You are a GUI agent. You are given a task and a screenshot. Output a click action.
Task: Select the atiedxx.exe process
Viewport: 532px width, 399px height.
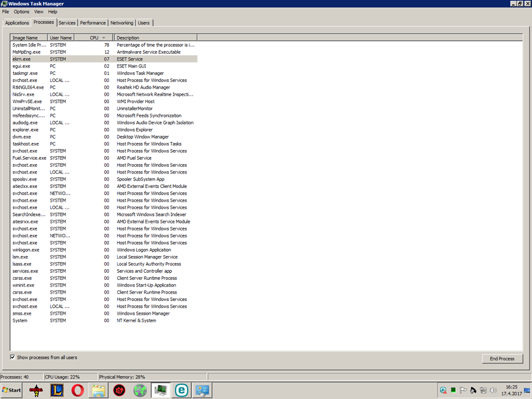click(x=104, y=186)
